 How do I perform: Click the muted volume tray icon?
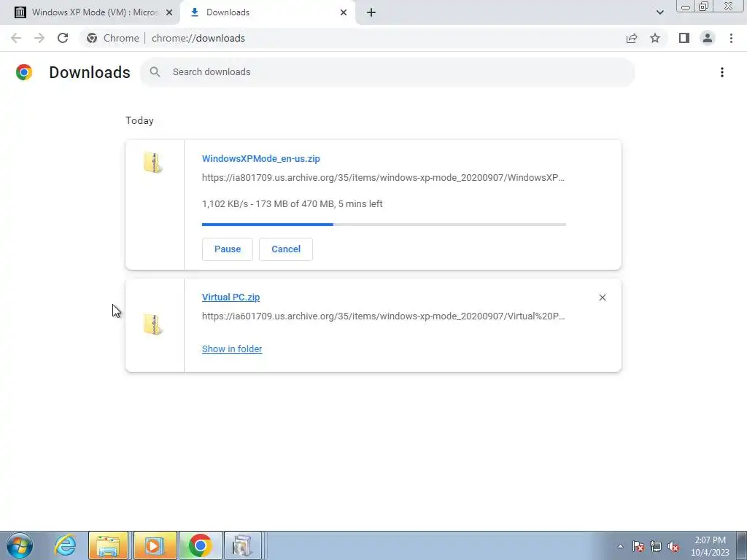point(673,547)
